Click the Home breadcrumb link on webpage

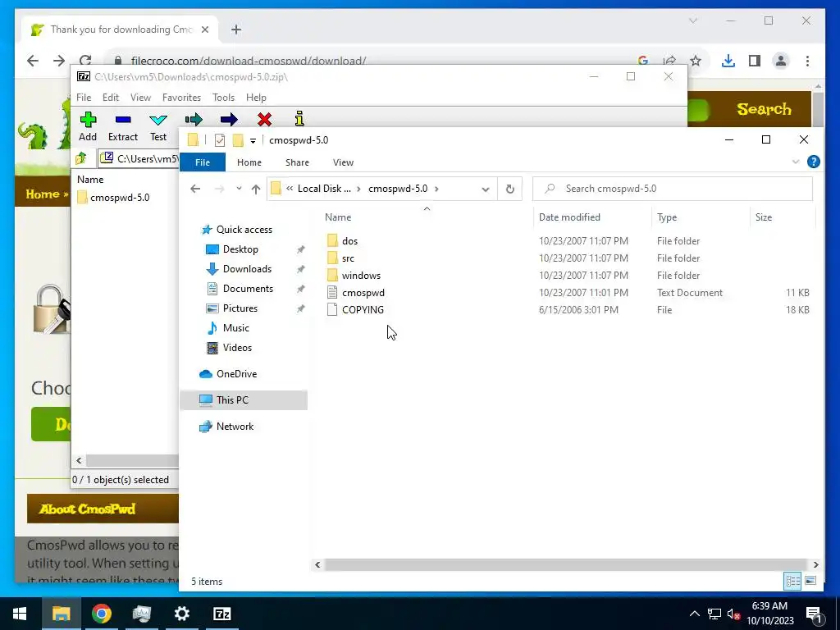(x=43, y=194)
